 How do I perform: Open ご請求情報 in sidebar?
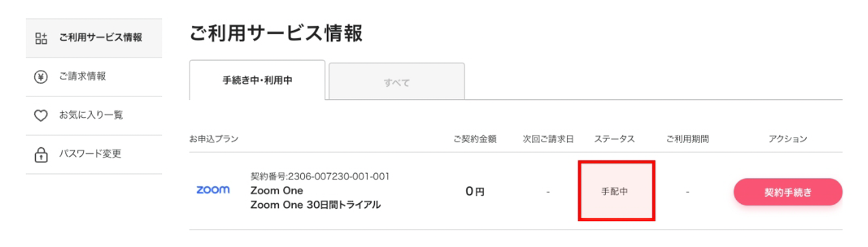pyautogui.click(x=94, y=77)
